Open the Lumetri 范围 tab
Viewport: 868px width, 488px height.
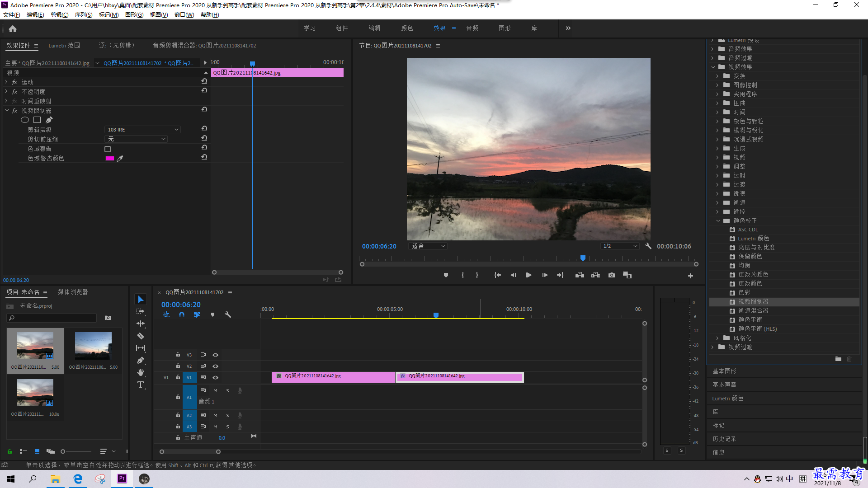(x=64, y=45)
